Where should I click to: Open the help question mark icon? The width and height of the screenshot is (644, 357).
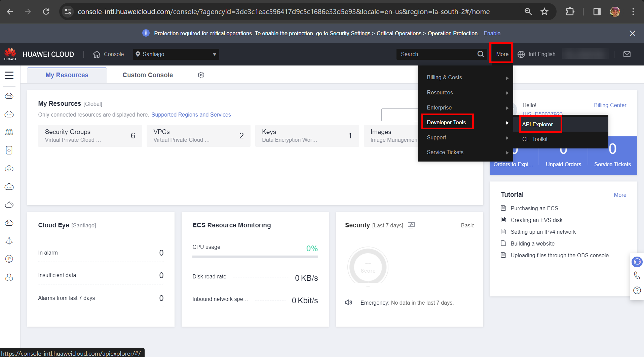[637, 291]
